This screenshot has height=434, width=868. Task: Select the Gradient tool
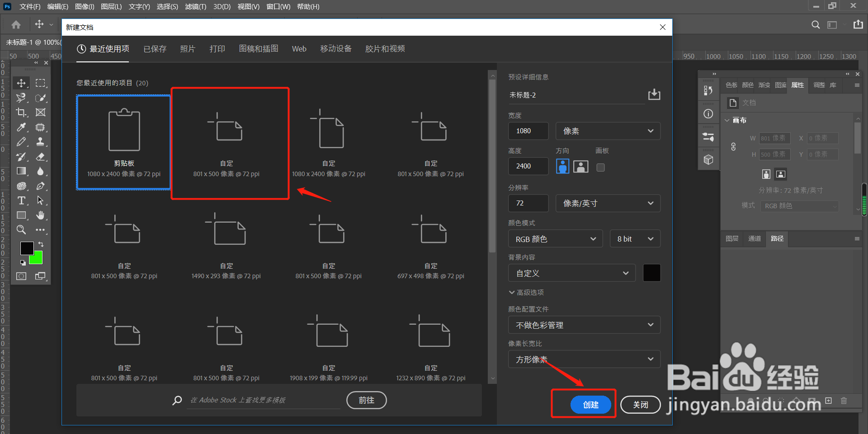tap(21, 171)
